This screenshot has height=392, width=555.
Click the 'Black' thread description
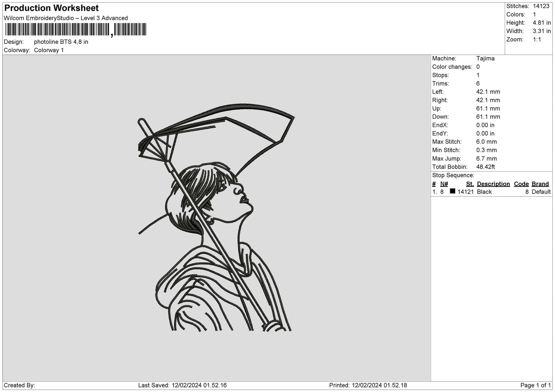484,192
